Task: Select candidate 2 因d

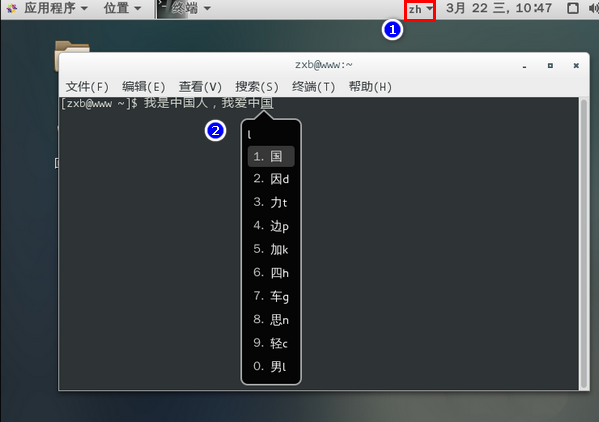Action: click(x=271, y=179)
